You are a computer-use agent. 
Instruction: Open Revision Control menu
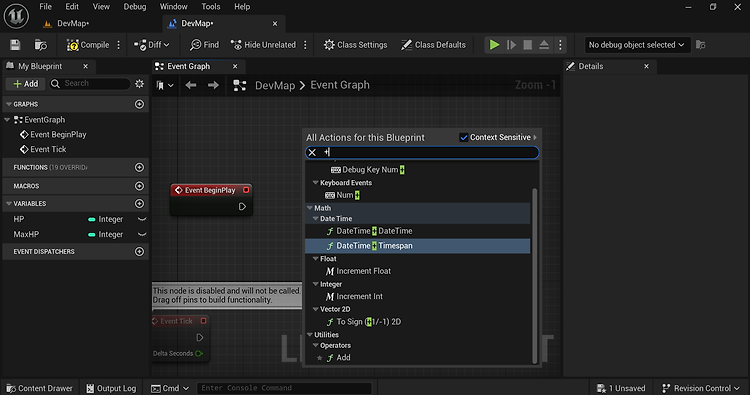[701, 388]
